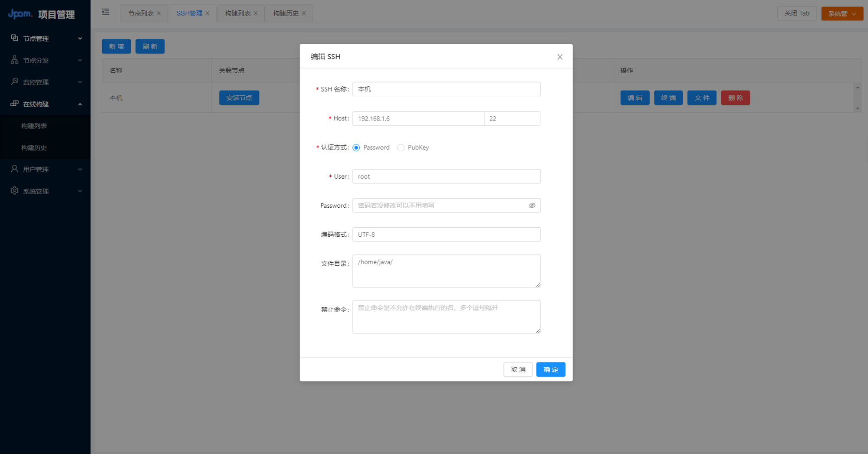Close the 构建历史 tab with its X

tap(304, 13)
